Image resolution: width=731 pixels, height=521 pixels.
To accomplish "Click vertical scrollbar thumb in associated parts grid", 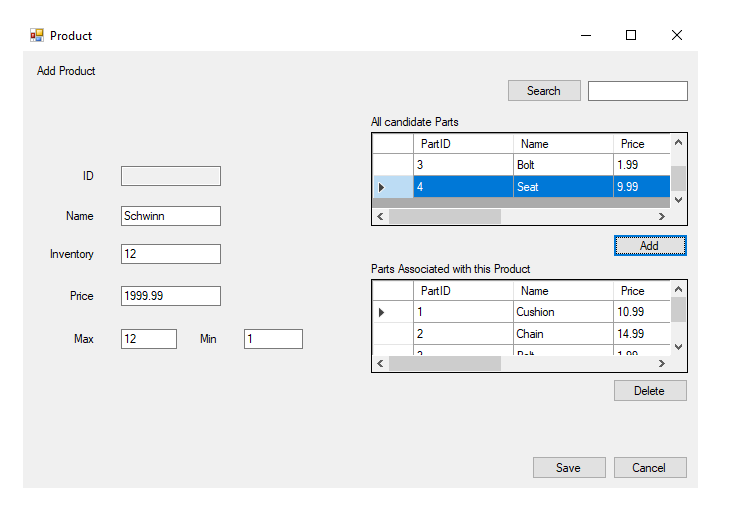I will pyautogui.click(x=678, y=309).
